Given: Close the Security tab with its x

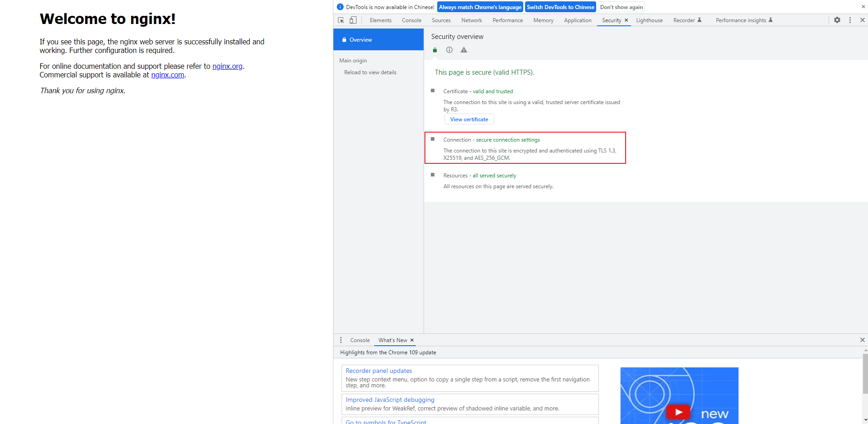Looking at the screenshot, I should [626, 20].
